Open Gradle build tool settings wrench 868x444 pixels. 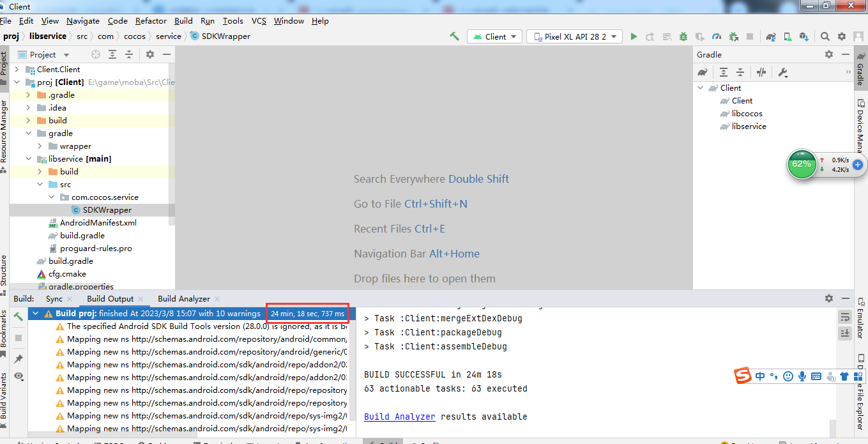(x=783, y=72)
